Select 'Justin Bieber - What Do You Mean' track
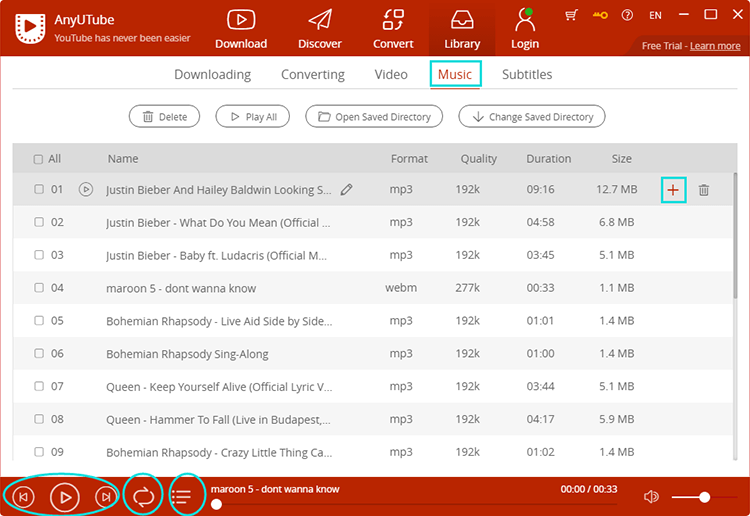Viewport: 750px width, 516px height. coord(218,223)
